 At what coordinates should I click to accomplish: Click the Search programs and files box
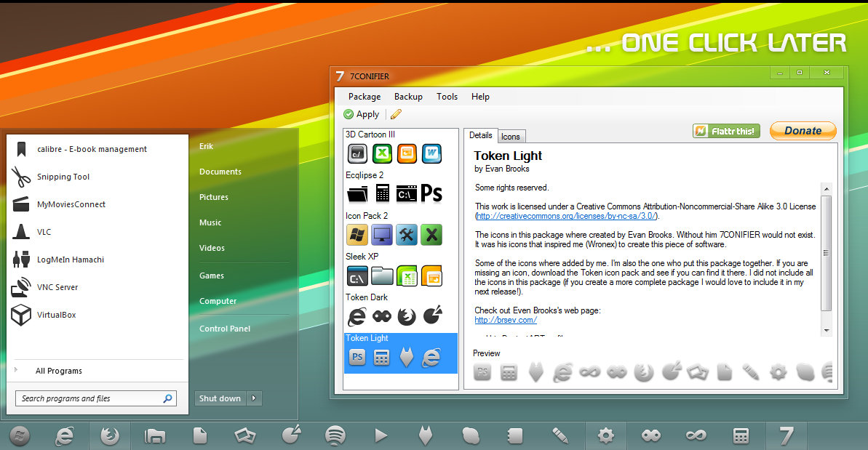96,398
